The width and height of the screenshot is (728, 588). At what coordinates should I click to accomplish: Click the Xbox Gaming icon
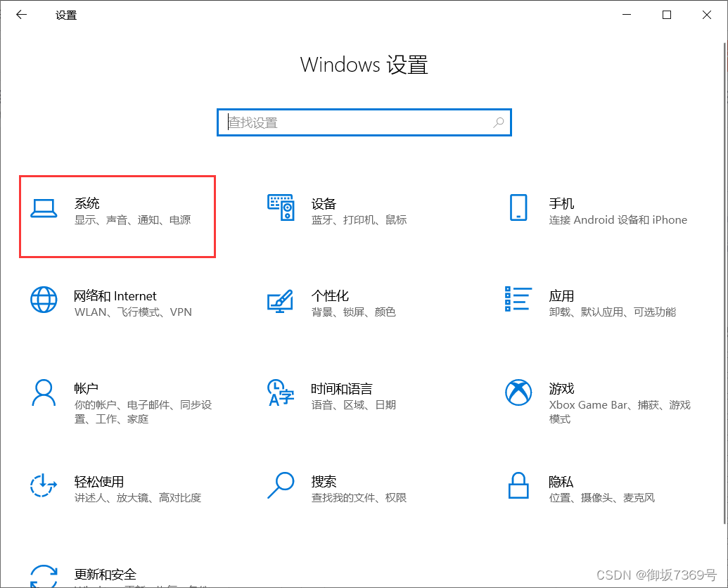pos(518,392)
